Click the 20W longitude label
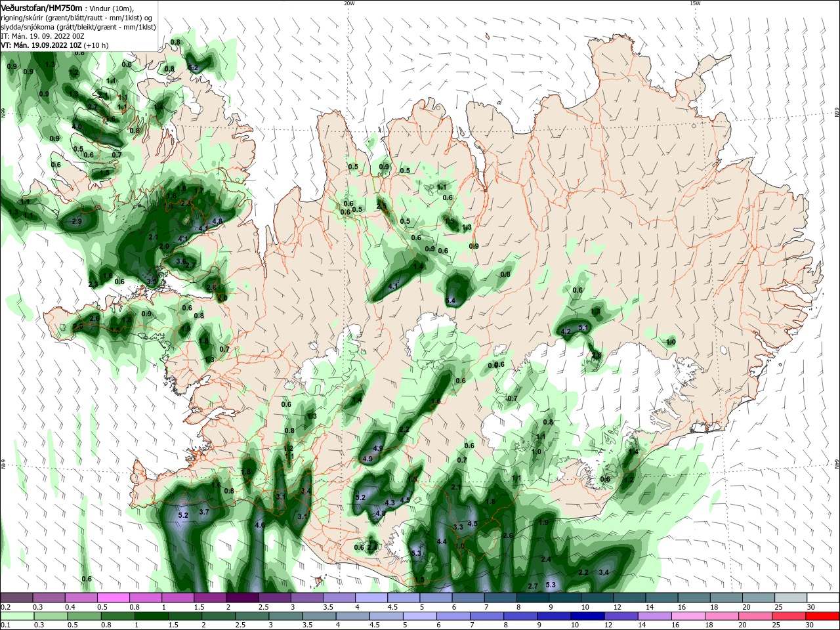Viewport: 840px width, 630px height. click(349, 3)
